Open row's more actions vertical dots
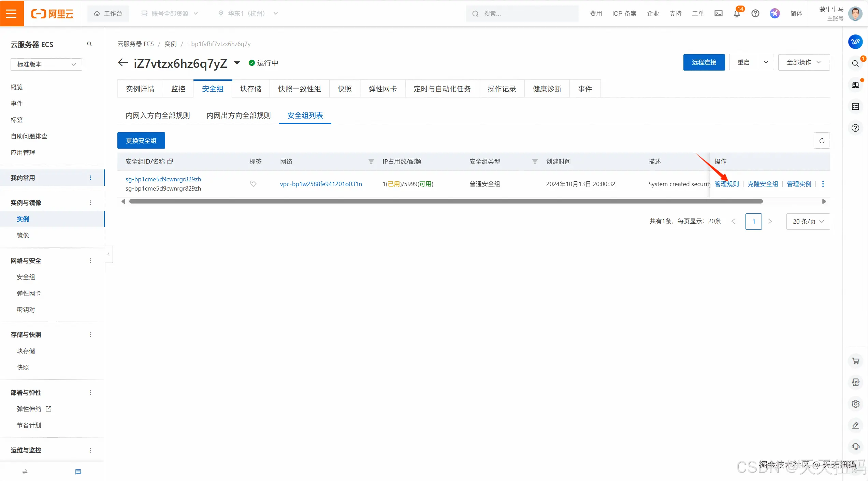 point(823,184)
